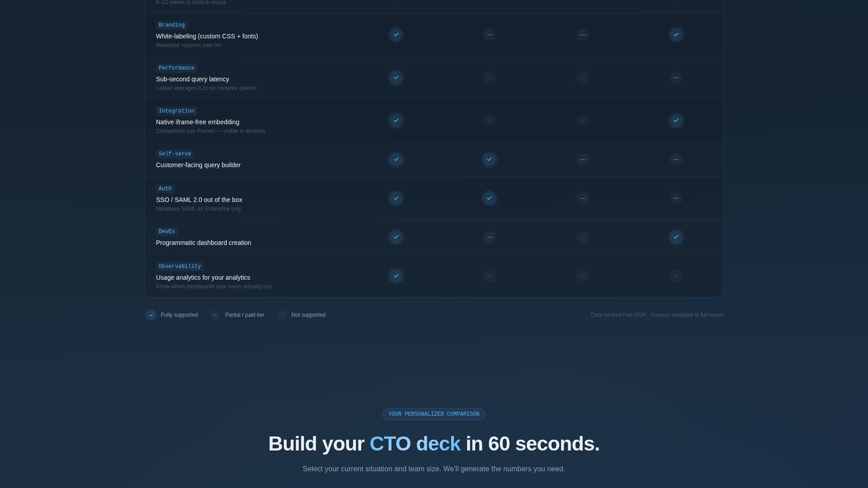Click the first-column checkmark in the SSO / SAML row
Image resolution: width=868 pixels, height=488 pixels.
click(x=396, y=198)
